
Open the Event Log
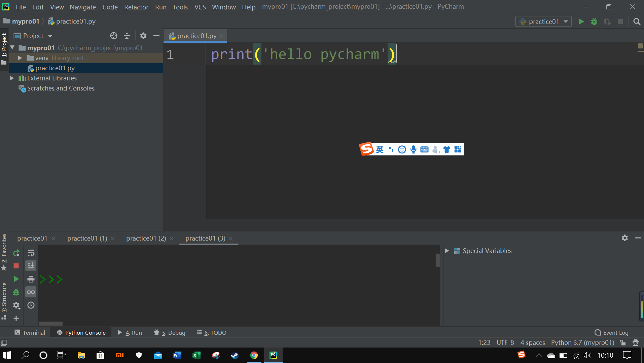point(611,332)
